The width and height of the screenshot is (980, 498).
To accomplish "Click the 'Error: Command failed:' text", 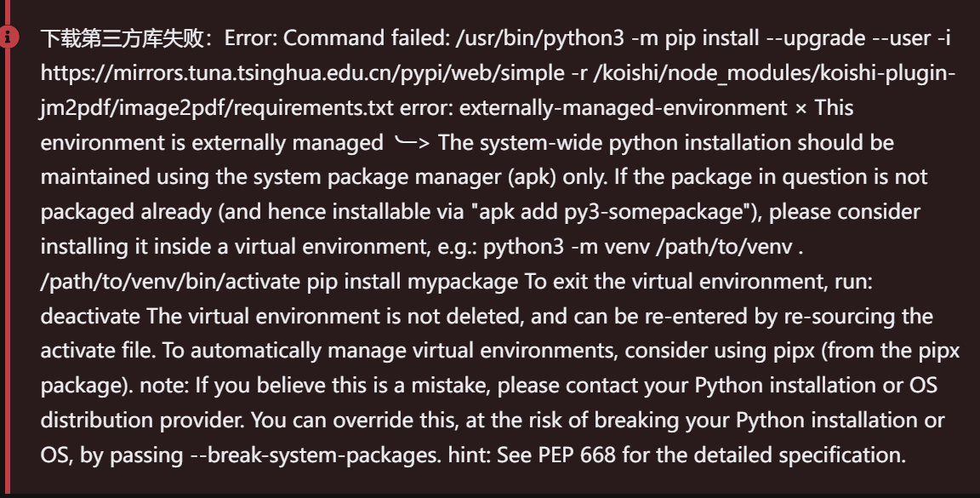I will 338,38.
